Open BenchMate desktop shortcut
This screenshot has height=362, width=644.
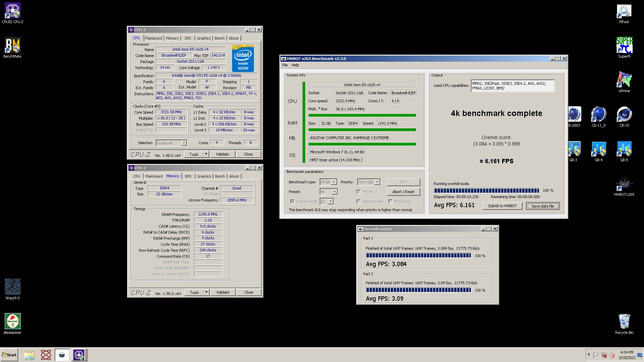12,48
